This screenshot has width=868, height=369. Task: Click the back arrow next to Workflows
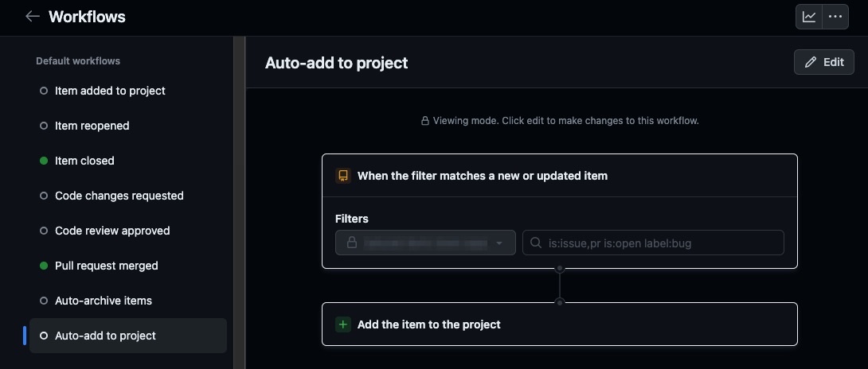[33, 17]
